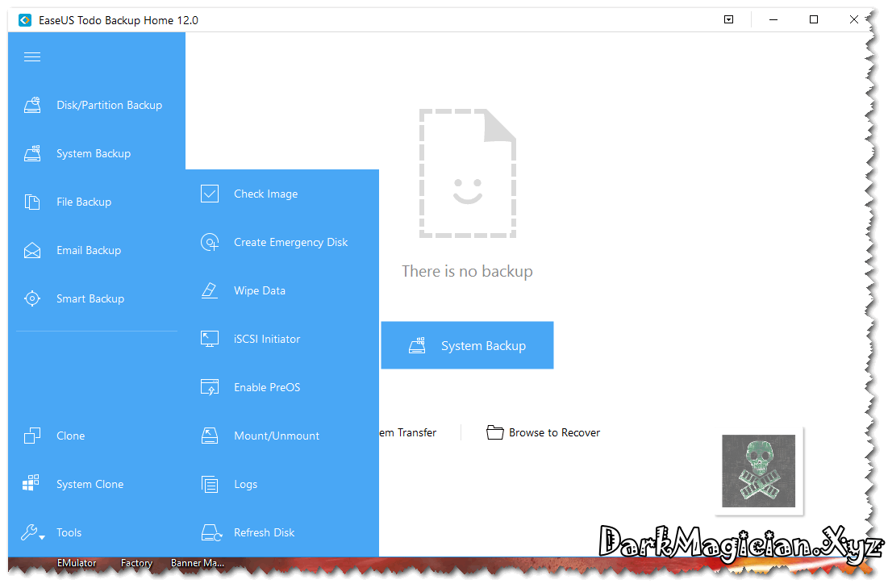The height and width of the screenshot is (588, 888).
Task: Click the Enable PreOS icon
Action: tap(210, 387)
